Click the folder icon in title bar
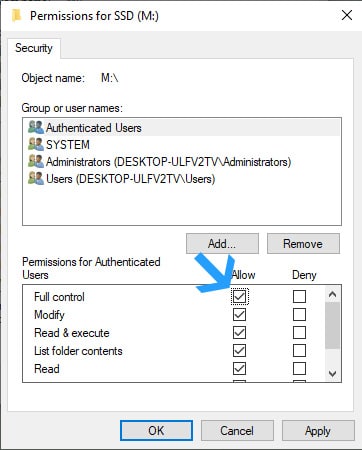Viewport: 362px width, 450px height. pos(16,15)
